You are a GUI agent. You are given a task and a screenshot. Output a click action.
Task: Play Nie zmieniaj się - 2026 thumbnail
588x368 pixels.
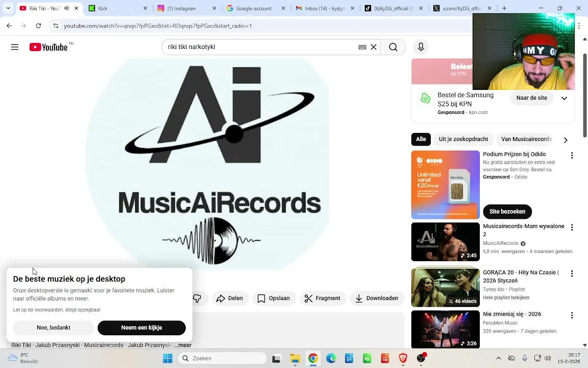[446, 329]
